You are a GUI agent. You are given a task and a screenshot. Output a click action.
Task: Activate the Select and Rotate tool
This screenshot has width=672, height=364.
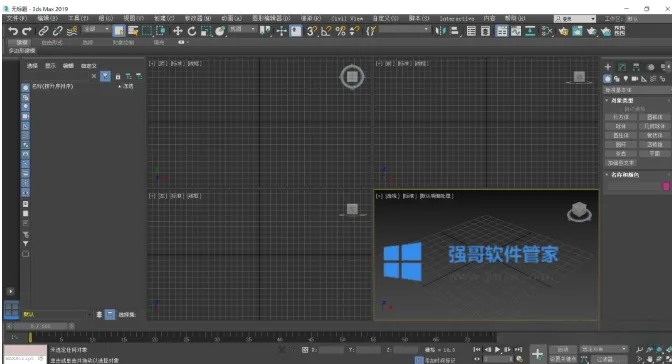point(192,31)
